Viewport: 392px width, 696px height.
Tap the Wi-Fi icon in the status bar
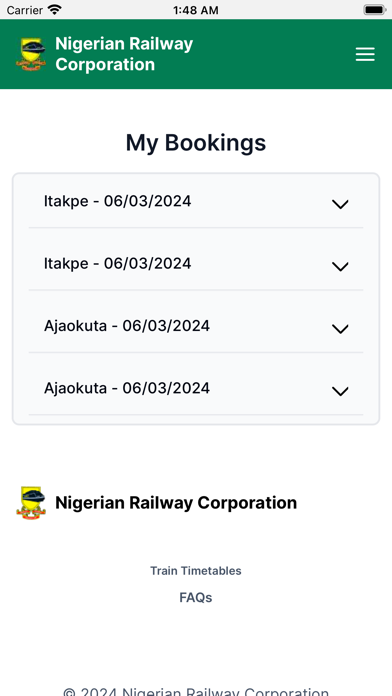click(x=55, y=9)
